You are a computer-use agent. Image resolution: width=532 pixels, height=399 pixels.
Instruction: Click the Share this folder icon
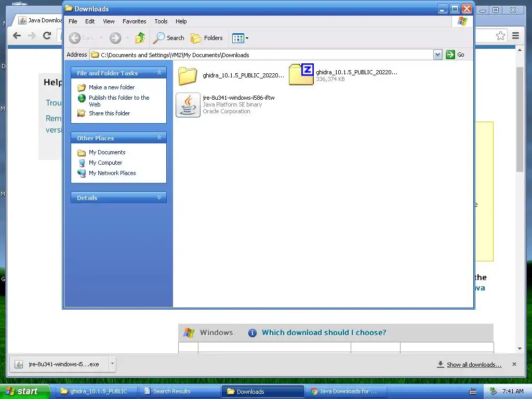tap(82, 113)
